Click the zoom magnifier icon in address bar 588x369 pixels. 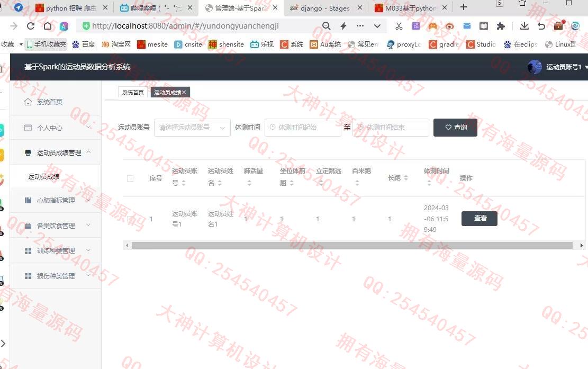[327, 26]
